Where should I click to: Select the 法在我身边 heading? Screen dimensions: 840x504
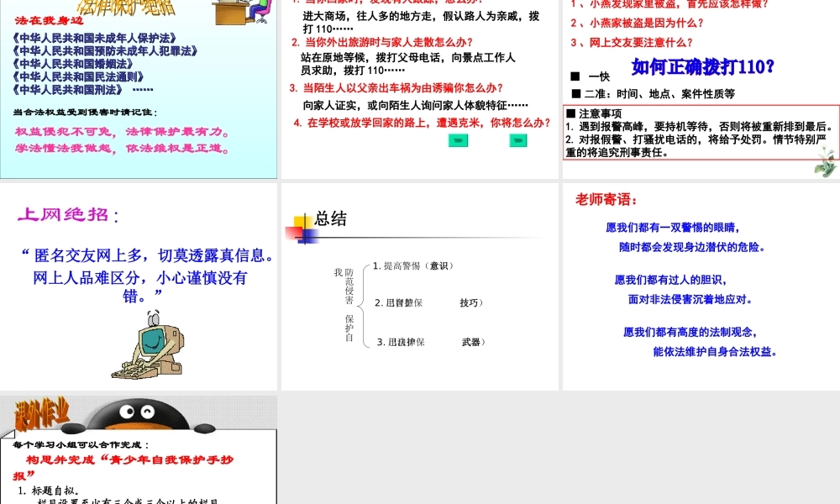click(x=50, y=20)
